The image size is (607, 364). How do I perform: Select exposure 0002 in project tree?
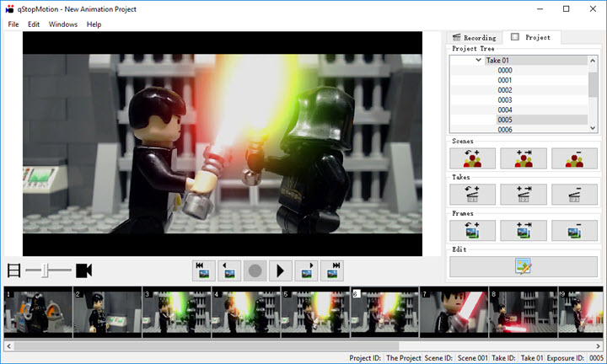(x=505, y=90)
